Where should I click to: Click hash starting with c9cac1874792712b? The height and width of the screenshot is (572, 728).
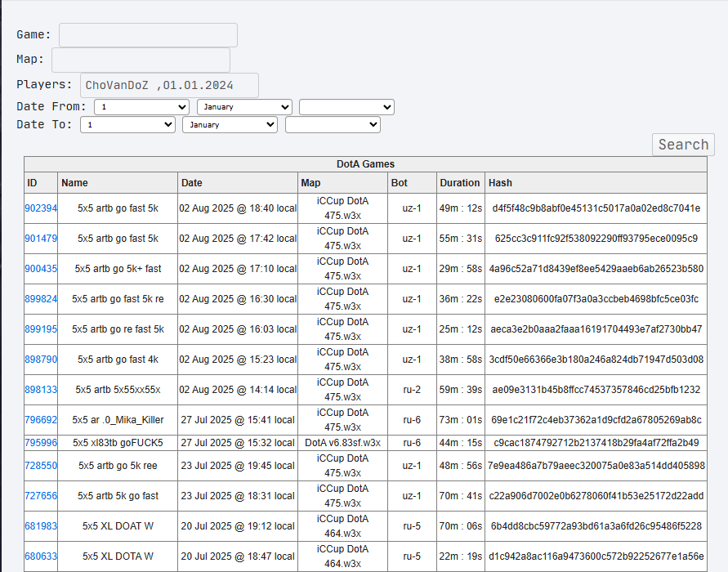click(x=596, y=442)
